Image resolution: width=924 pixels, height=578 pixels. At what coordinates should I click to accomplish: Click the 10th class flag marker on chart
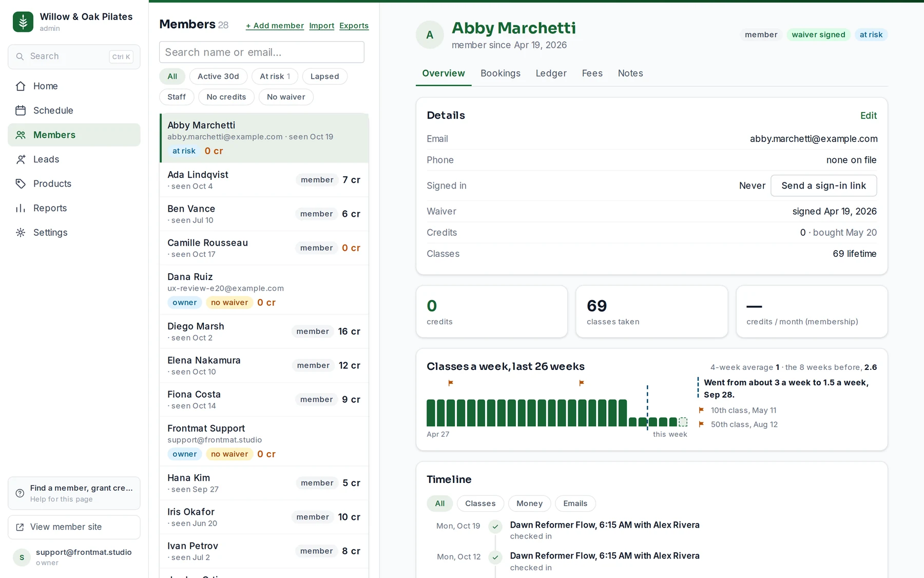tap(451, 383)
